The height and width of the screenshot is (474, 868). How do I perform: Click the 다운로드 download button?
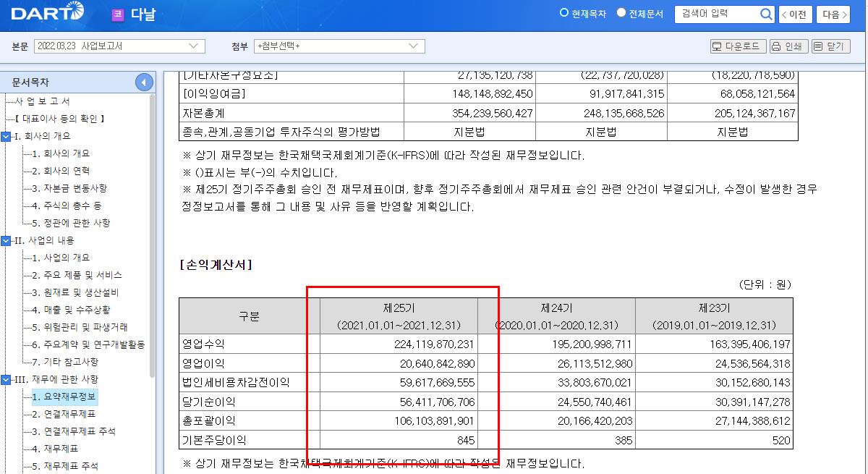coord(738,46)
